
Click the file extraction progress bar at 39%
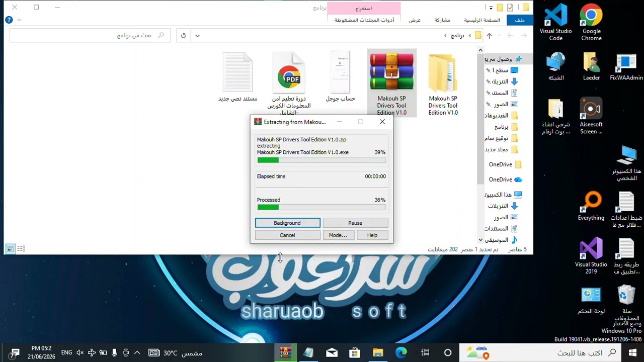pyautogui.click(x=321, y=160)
